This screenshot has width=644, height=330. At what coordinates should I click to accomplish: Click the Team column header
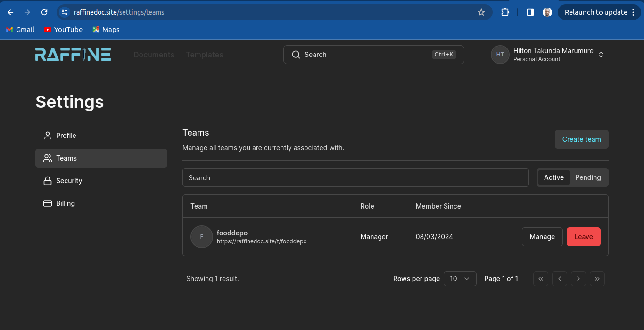(199, 206)
